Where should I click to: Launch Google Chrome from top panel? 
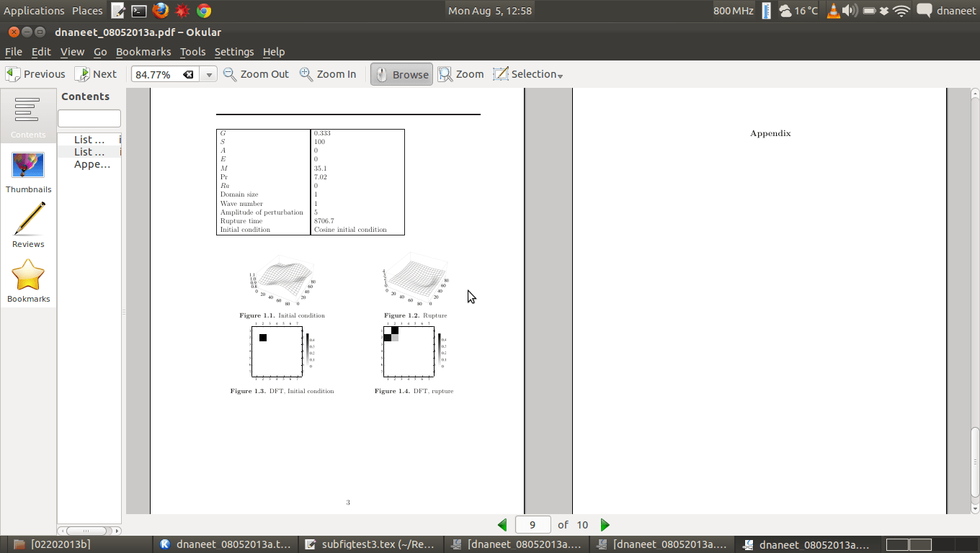pyautogui.click(x=204, y=11)
